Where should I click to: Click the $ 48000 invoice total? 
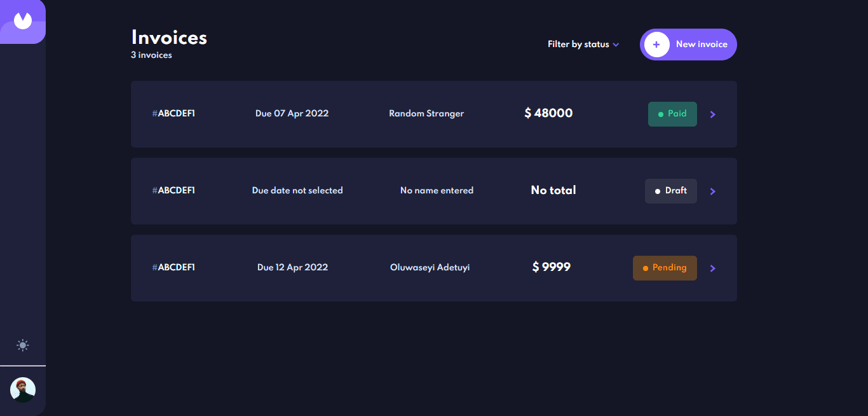click(x=548, y=113)
